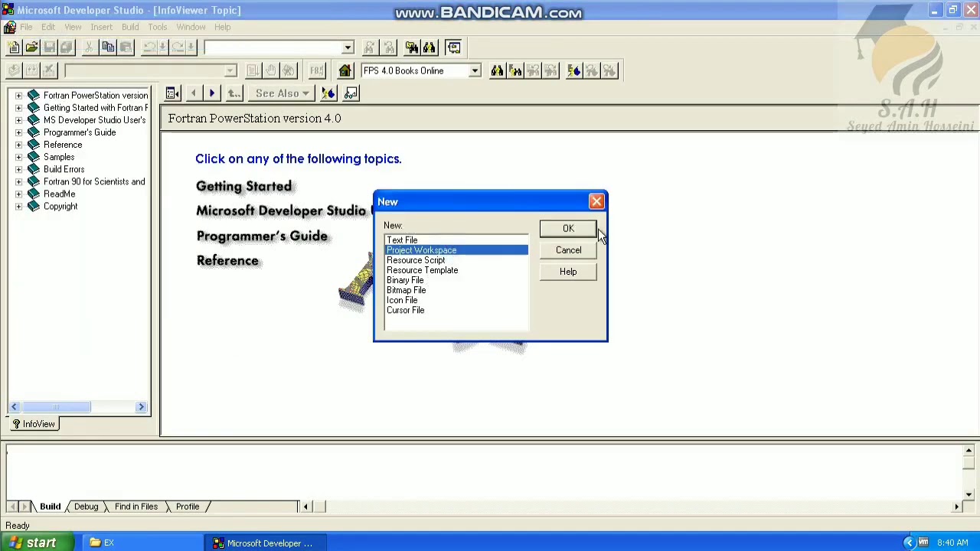Open the Programmer's Guide topic link
The width and height of the screenshot is (980, 551).
tap(262, 236)
